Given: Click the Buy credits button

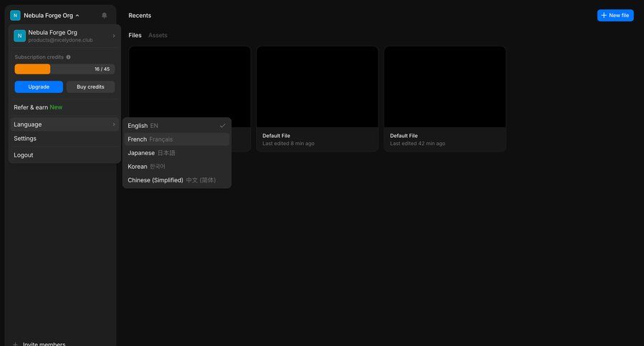Looking at the screenshot, I should tap(90, 86).
